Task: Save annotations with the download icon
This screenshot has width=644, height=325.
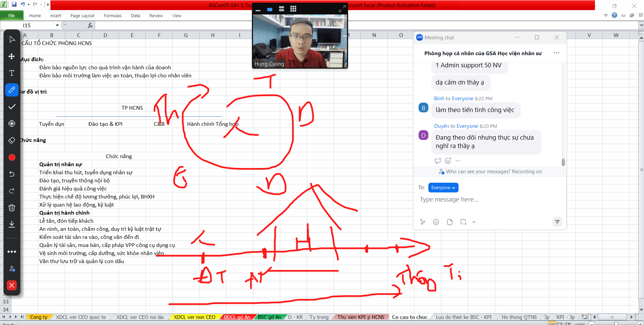Action: coord(12,224)
